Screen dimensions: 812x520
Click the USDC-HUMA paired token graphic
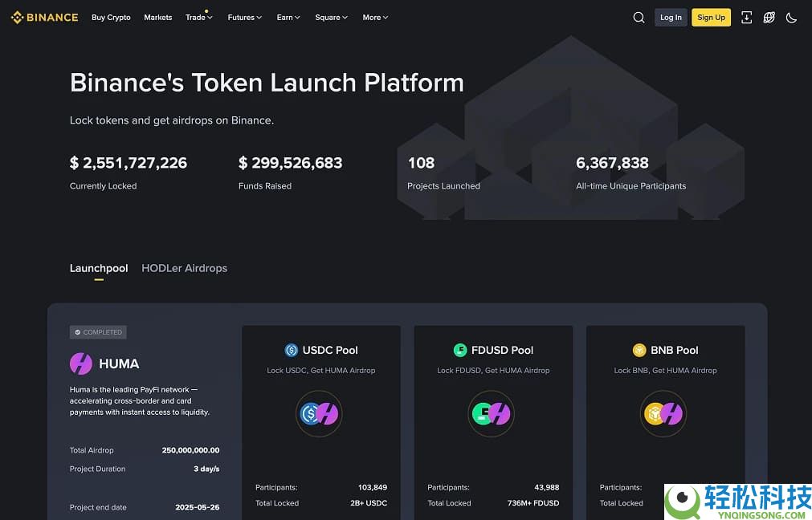[319, 414]
